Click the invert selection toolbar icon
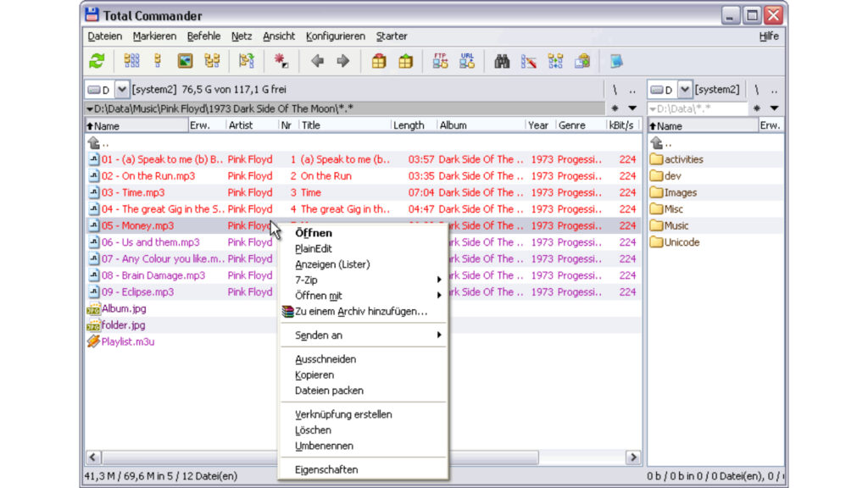This screenshot has width=868, height=488. coord(281,61)
